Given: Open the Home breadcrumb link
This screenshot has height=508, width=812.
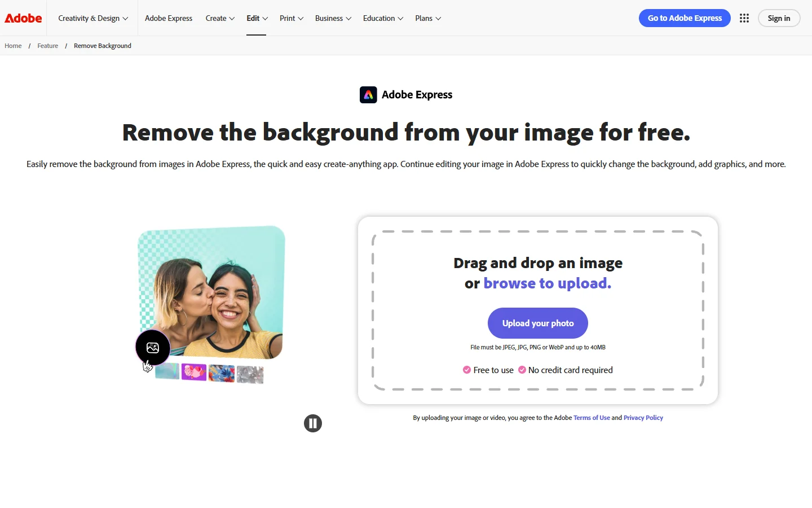Looking at the screenshot, I should point(12,45).
